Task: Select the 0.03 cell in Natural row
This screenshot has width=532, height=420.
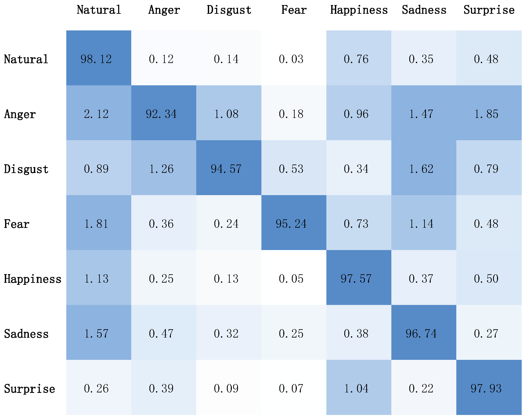Action: point(294,58)
